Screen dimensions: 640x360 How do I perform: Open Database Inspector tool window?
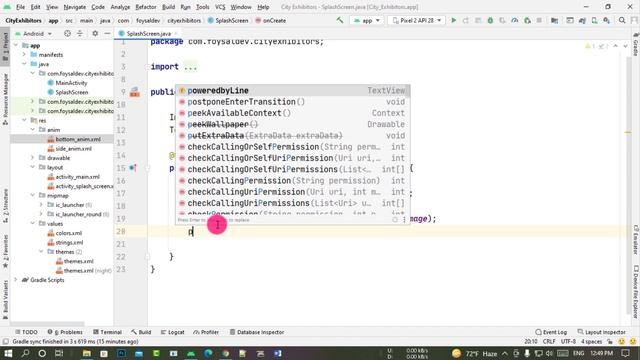[257, 332]
